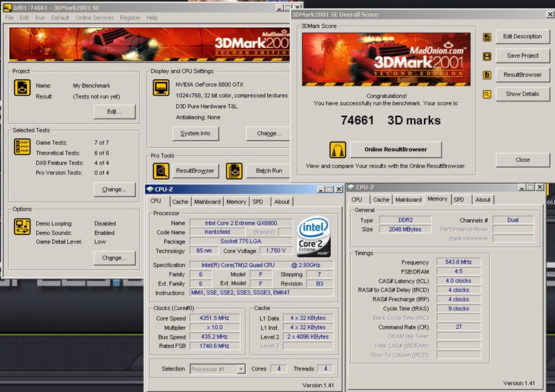Click the Core Speed 4351.5 MHz field
The image size is (555, 392).
click(214, 318)
